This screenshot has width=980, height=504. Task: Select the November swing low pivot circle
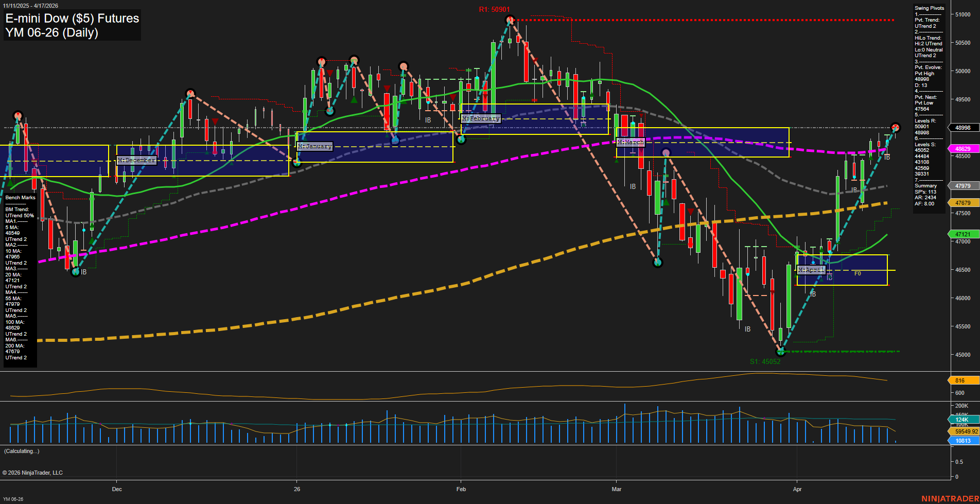[76, 272]
